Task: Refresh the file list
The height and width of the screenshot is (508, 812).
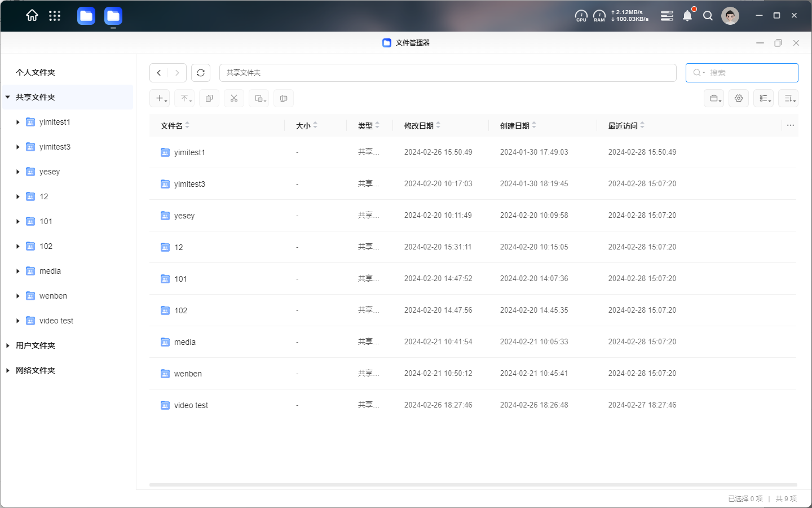Action: (201, 73)
